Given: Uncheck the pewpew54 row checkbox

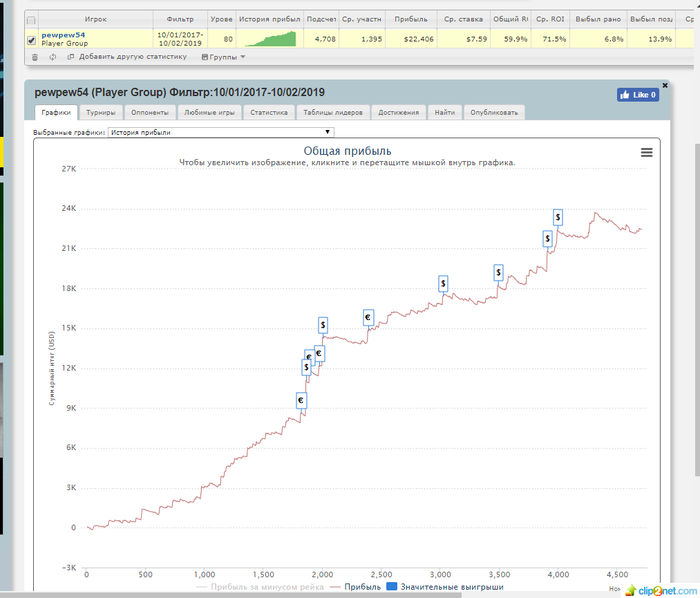Looking at the screenshot, I should coord(31,40).
